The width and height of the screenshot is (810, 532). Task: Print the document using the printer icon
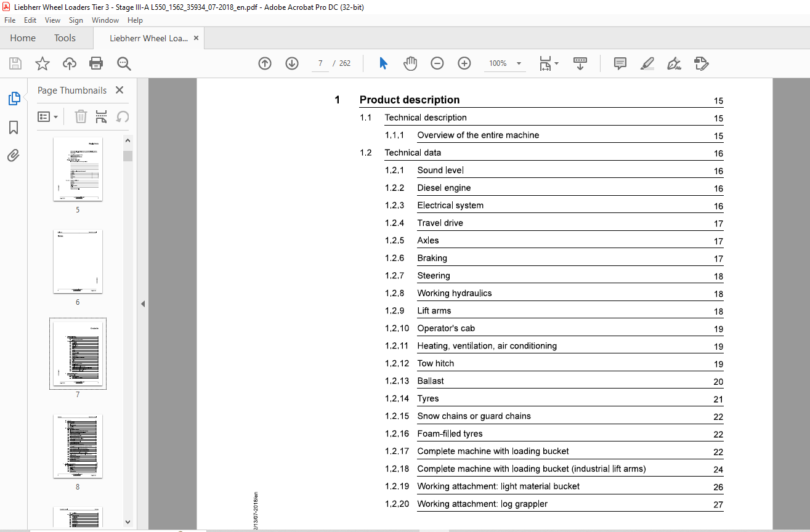pyautogui.click(x=96, y=63)
